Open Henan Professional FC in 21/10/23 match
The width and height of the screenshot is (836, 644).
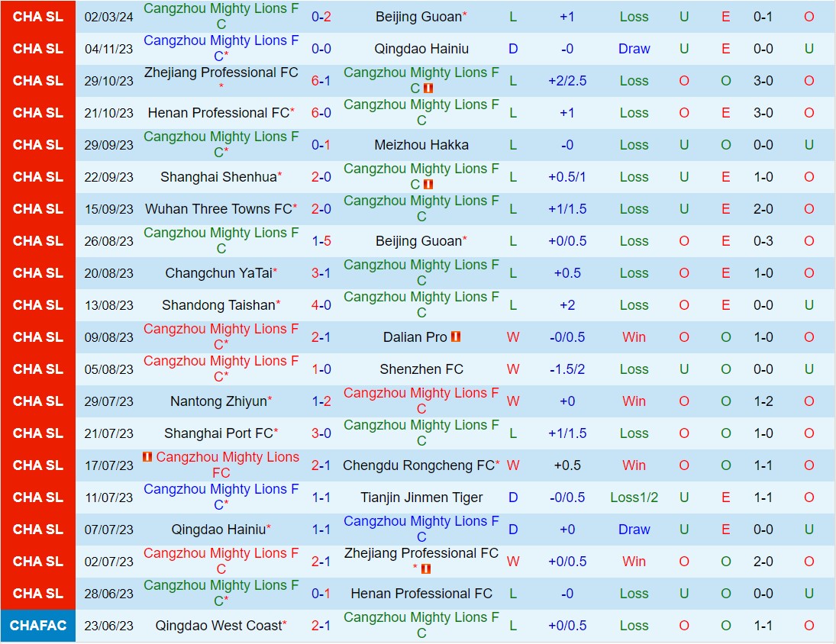pyautogui.click(x=218, y=113)
